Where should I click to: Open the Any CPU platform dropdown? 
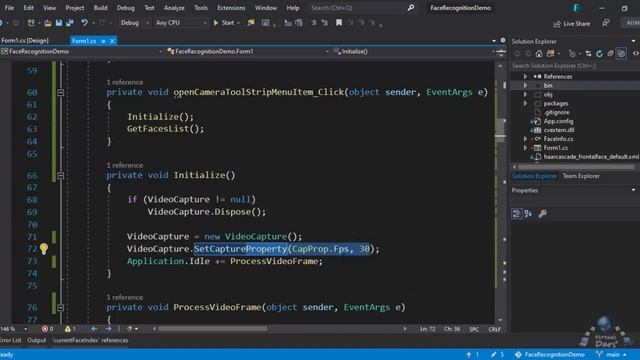(x=181, y=23)
